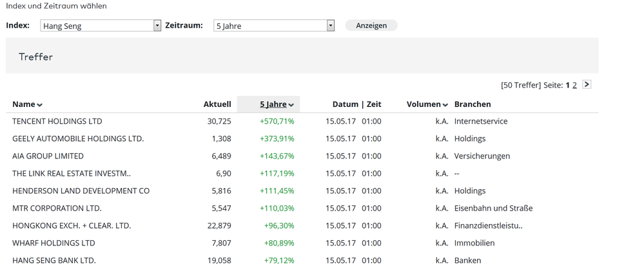Viewport: 644px width, 275px height.
Task: Click the Aktuell column header
Action: click(x=217, y=104)
